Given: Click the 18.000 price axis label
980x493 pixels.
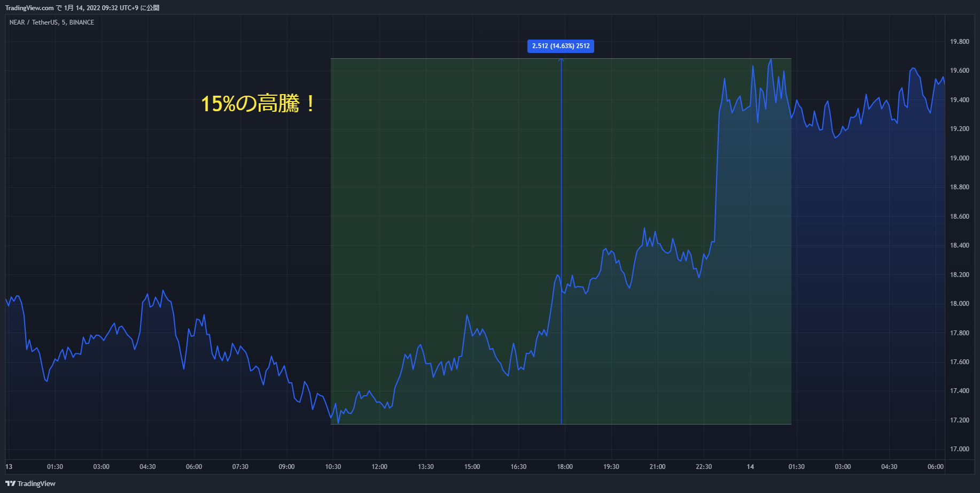Looking at the screenshot, I should click(959, 304).
